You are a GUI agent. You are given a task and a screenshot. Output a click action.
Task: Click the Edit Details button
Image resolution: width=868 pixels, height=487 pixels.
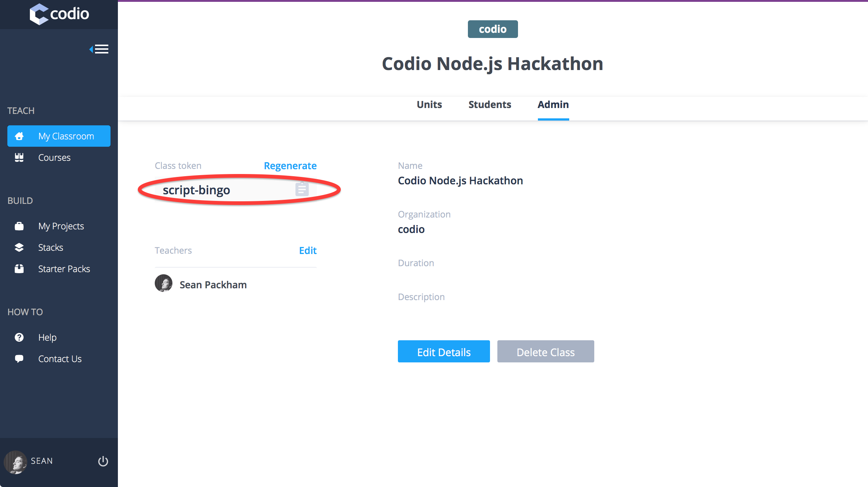(x=444, y=351)
